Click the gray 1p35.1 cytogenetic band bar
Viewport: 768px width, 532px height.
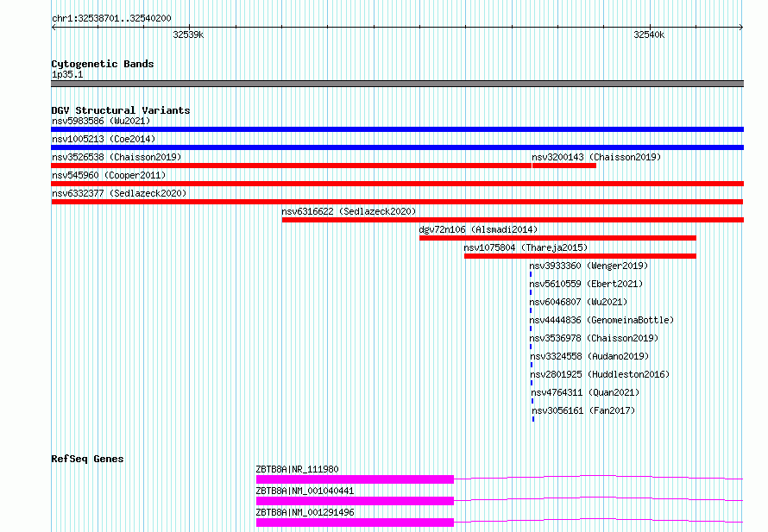[397, 84]
